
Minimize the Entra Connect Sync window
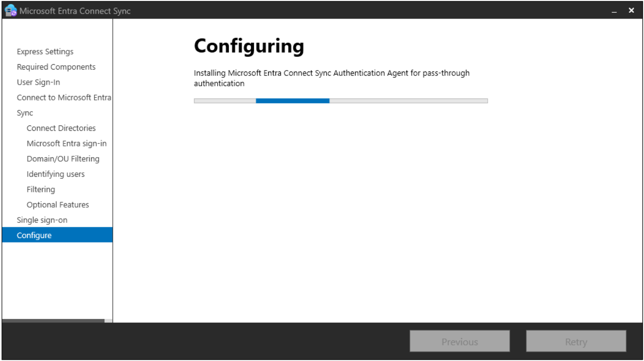[x=615, y=11]
